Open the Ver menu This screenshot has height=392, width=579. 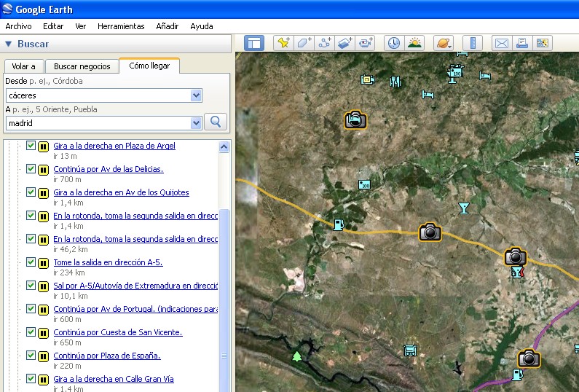(81, 26)
